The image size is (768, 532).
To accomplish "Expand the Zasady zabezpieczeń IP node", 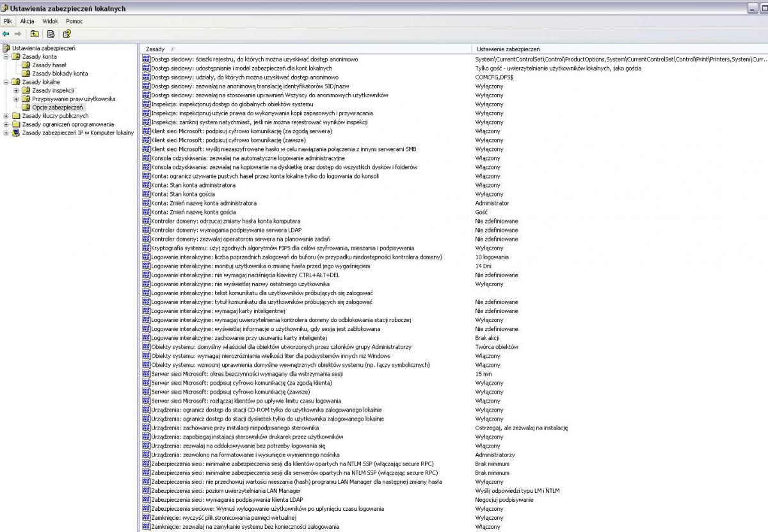I will click(x=6, y=133).
